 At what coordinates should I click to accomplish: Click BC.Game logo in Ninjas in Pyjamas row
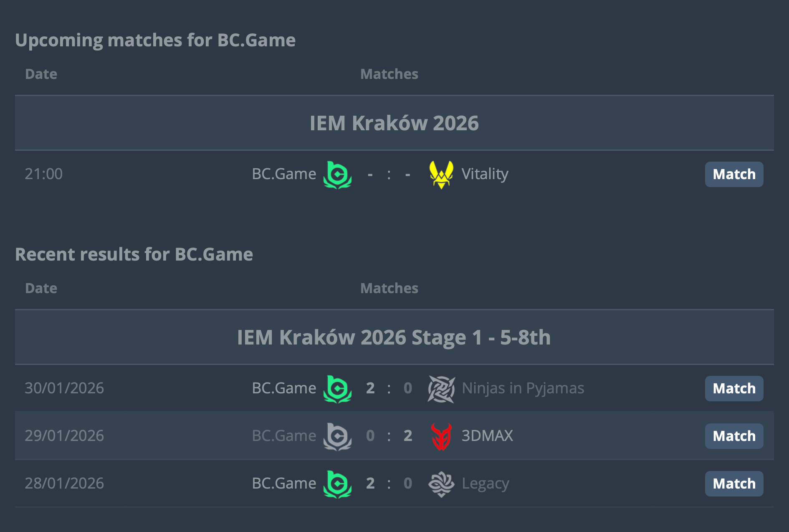point(337,389)
